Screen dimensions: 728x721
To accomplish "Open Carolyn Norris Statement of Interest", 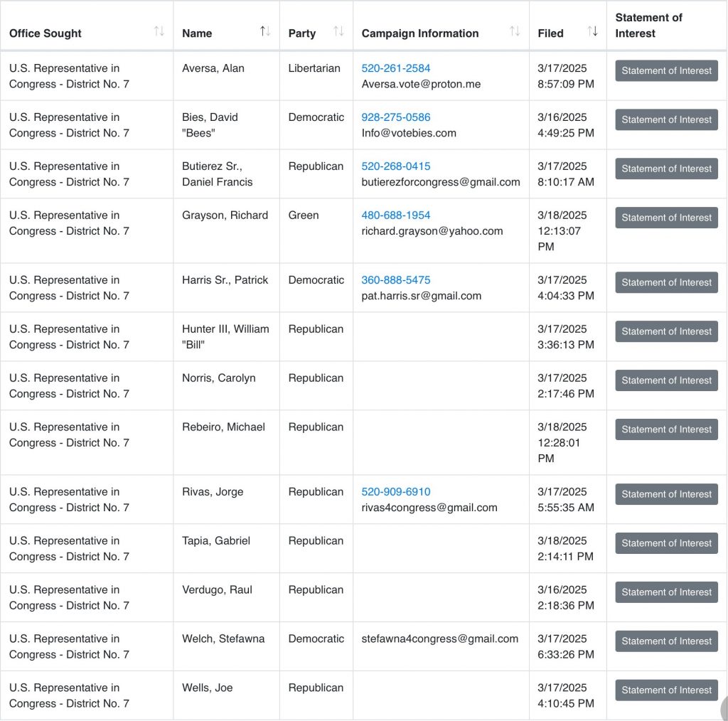I will point(666,381).
